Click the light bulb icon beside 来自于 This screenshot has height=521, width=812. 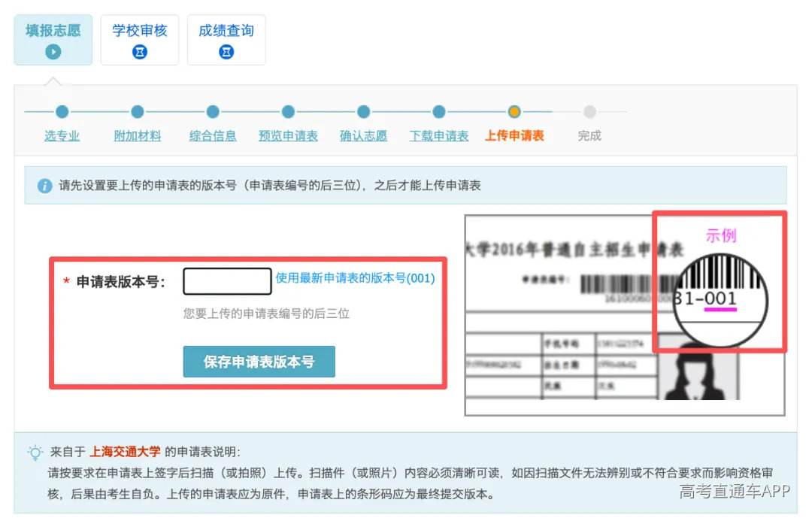[x=35, y=453]
